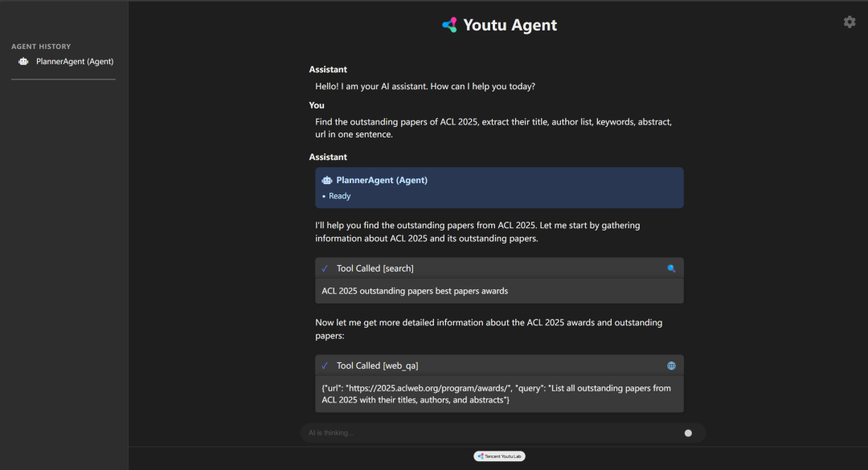The width and height of the screenshot is (868, 470).
Task: Click the robot icon in PlannerAgent card
Action: (x=326, y=181)
